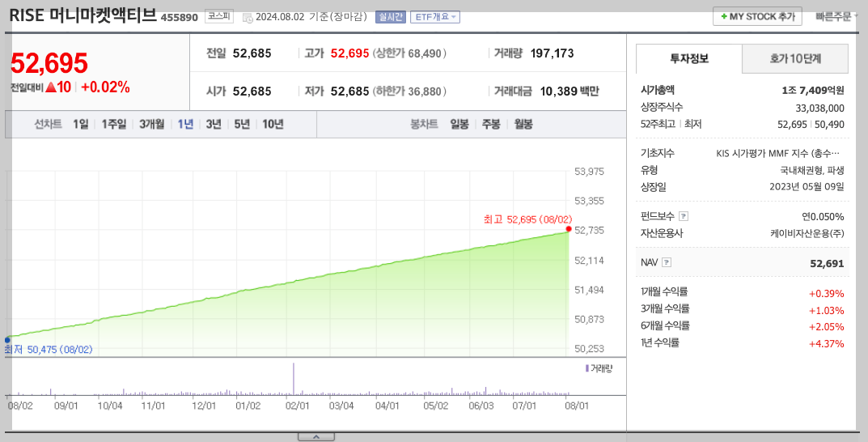Viewport: 868px width, 442px height.
Task: Click the 기초지수 KIS 시가평가 MMF 지수 text
Action: pos(777,154)
